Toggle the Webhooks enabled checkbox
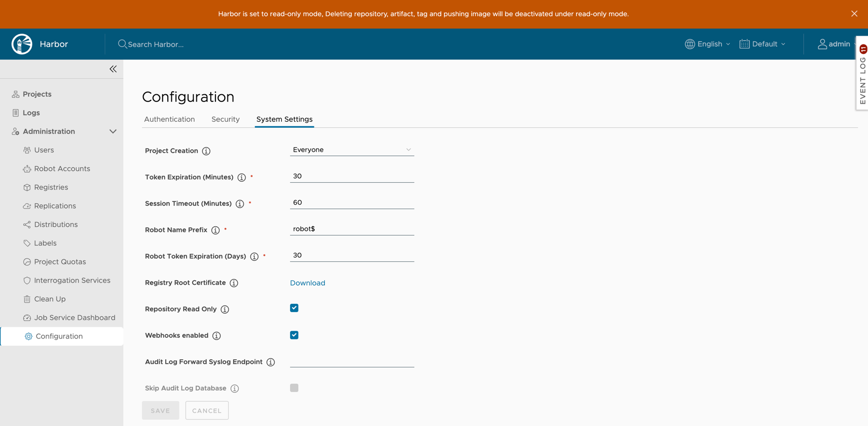 click(x=294, y=335)
